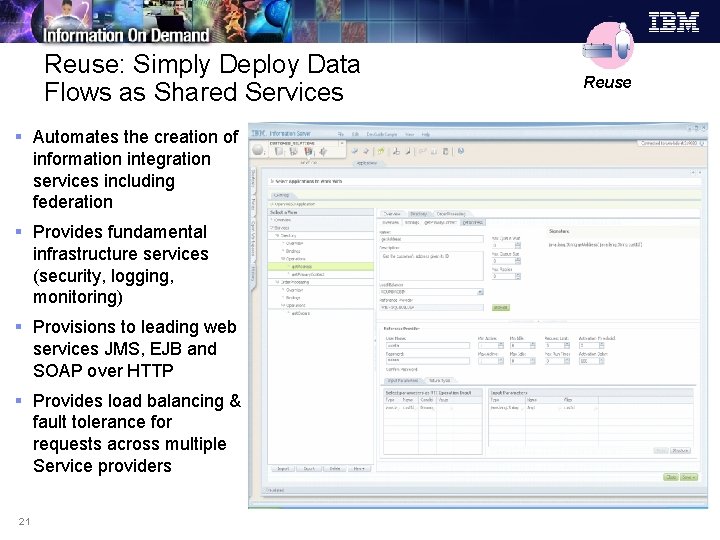Open the Help menu in Information Server
The width and height of the screenshot is (720, 540).
point(426,134)
